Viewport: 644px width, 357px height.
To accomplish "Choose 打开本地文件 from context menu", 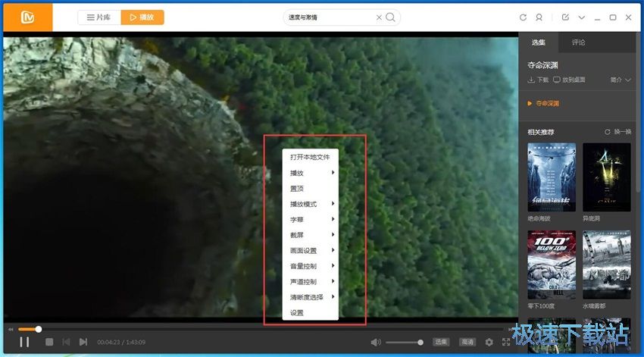I will pyautogui.click(x=310, y=158).
